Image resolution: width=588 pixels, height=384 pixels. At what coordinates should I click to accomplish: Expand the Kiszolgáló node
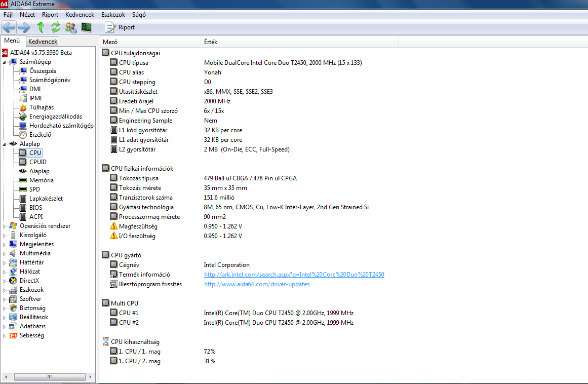coord(5,236)
